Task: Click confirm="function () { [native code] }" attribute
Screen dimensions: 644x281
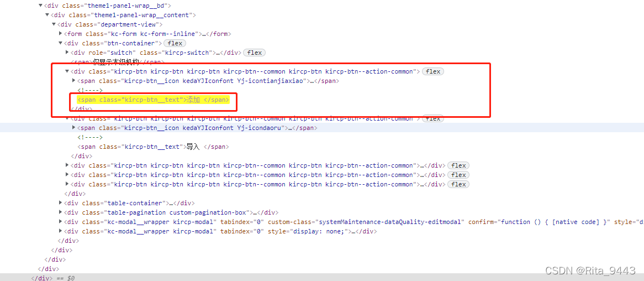Action: click(540, 222)
